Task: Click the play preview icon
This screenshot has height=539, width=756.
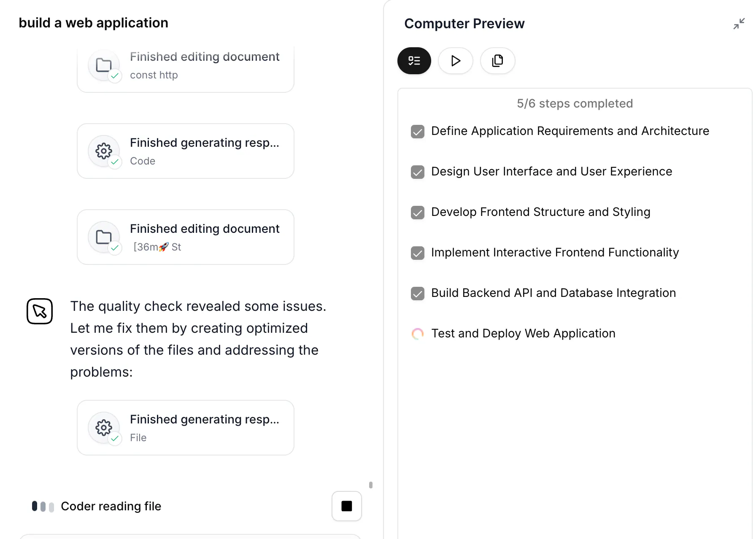Action: point(455,61)
